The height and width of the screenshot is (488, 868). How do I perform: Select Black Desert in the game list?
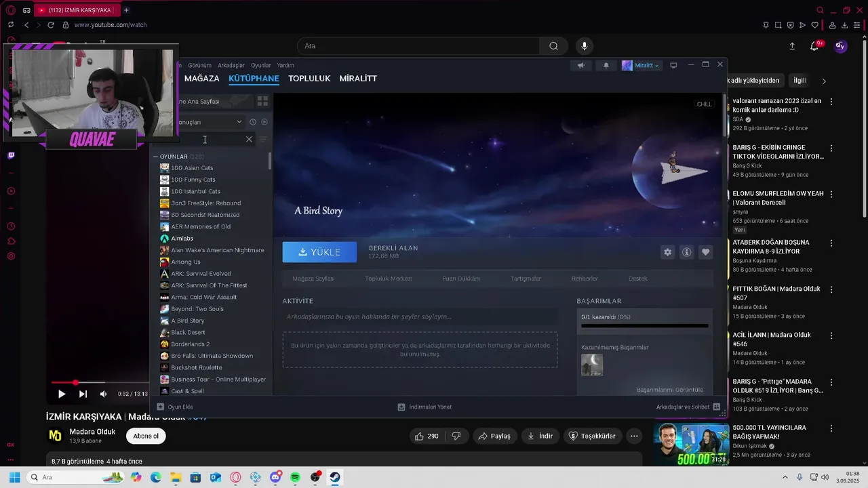pyautogui.click(x=188, y=332)
